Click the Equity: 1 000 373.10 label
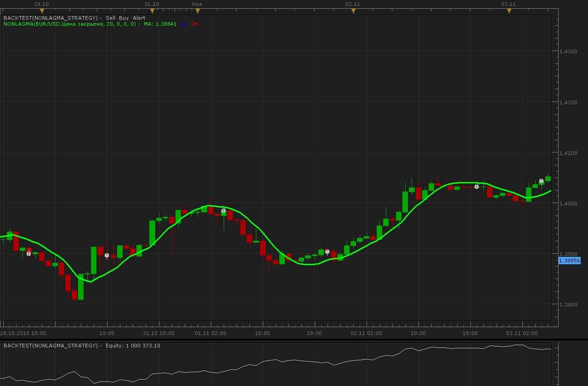Viewport: 588px width, 386px height. coord(133,346)
